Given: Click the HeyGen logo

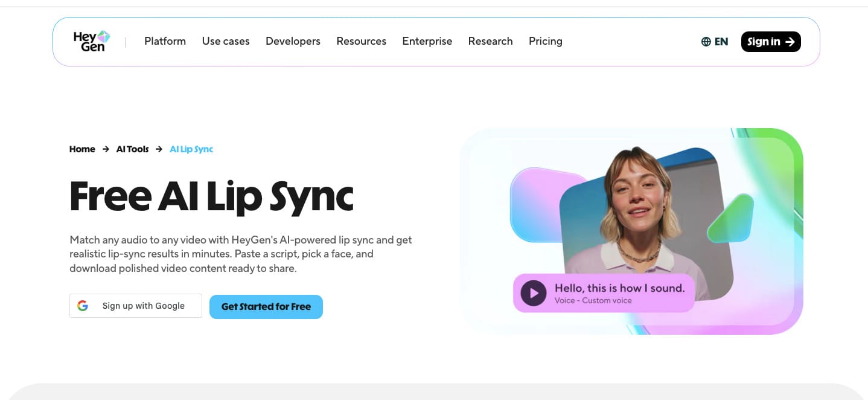Looking at the screenshot, I should point(92,41).
